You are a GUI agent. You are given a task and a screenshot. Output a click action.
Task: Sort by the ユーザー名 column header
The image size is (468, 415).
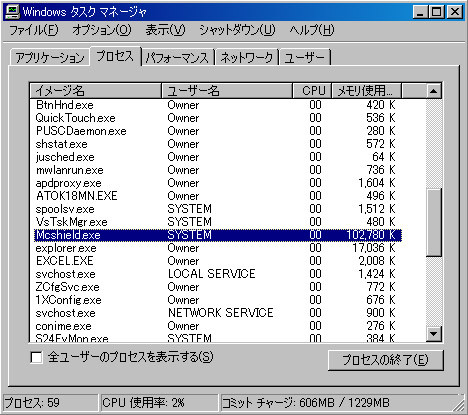pyautogui.click(x=227, y=91)
